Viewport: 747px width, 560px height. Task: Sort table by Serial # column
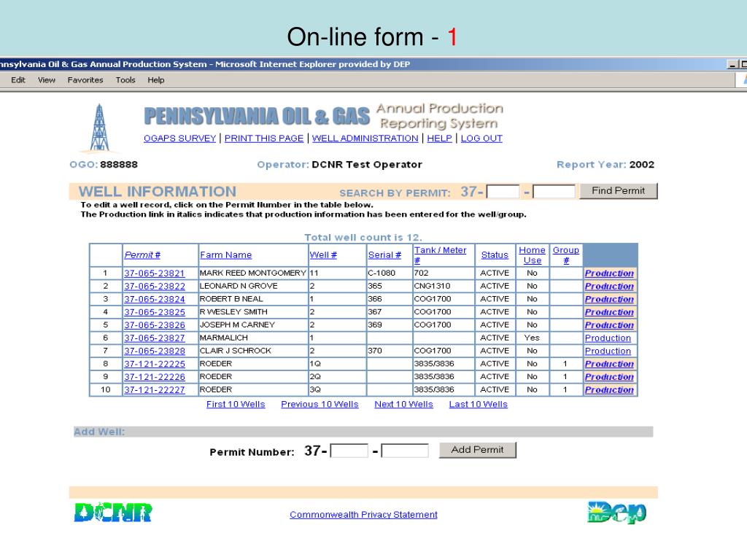tap(384, 254)
